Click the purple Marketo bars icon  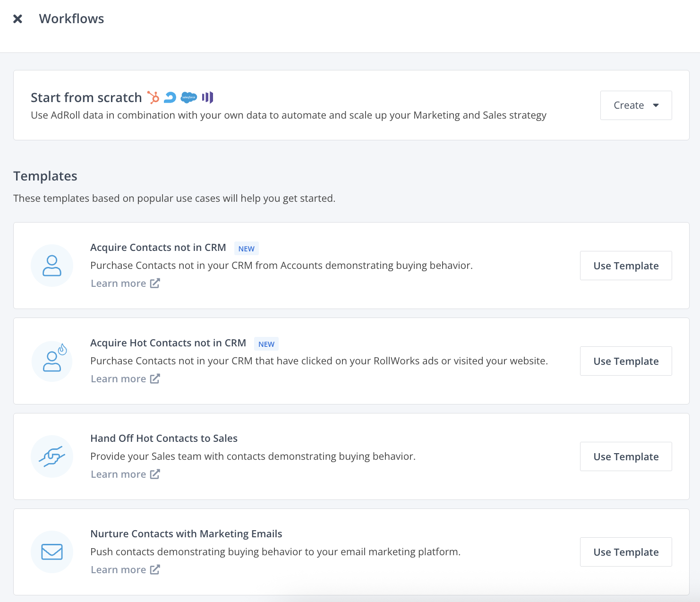click(x=208, y=97)
